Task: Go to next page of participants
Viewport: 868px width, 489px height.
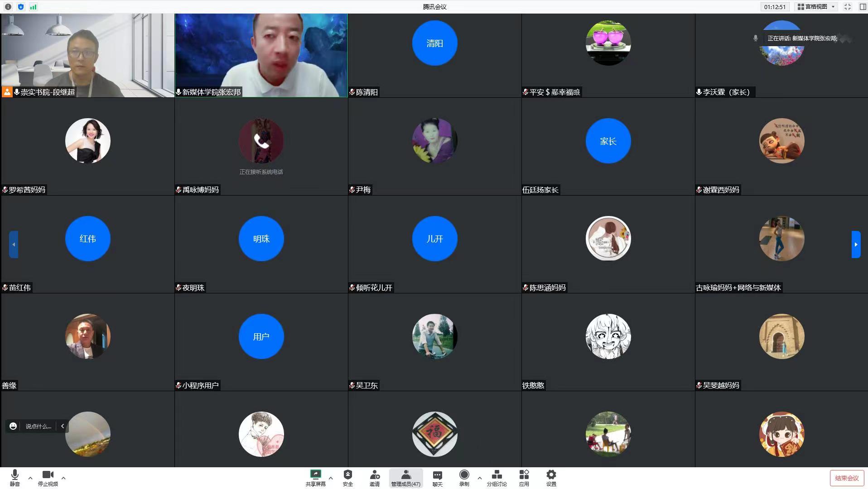Action: [856, 244]
